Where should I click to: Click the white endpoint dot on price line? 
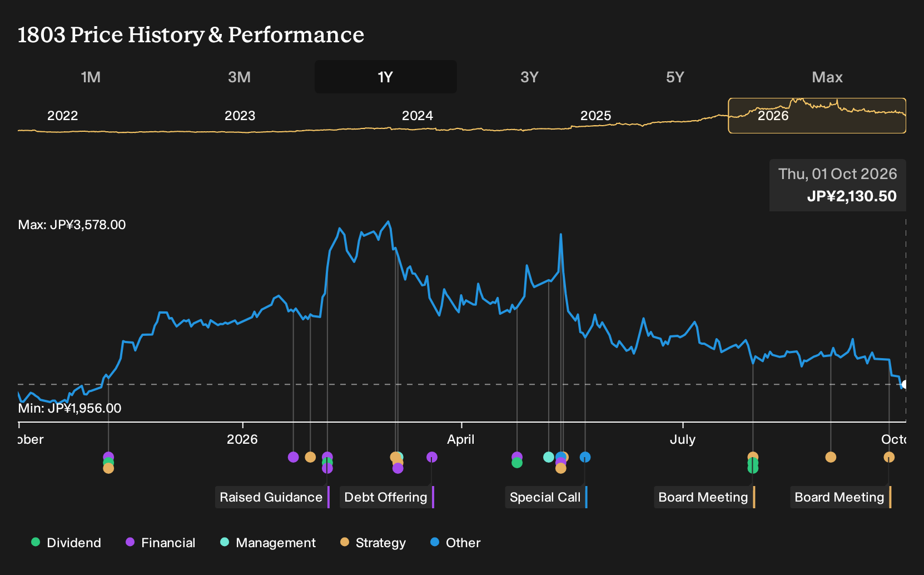[905, 384]
